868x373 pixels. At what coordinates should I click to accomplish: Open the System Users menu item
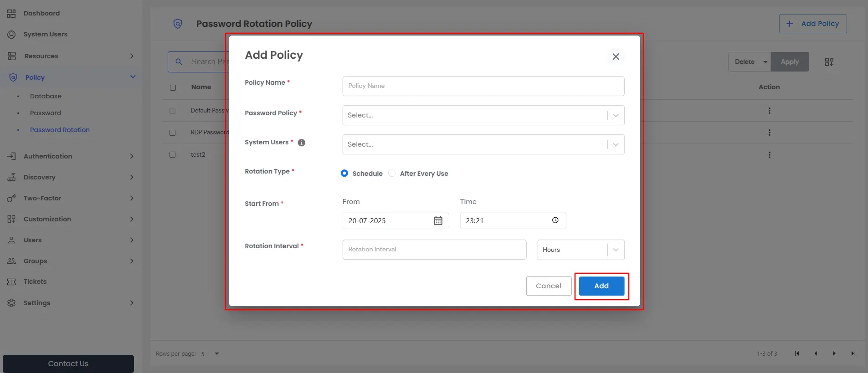point(46,34)
